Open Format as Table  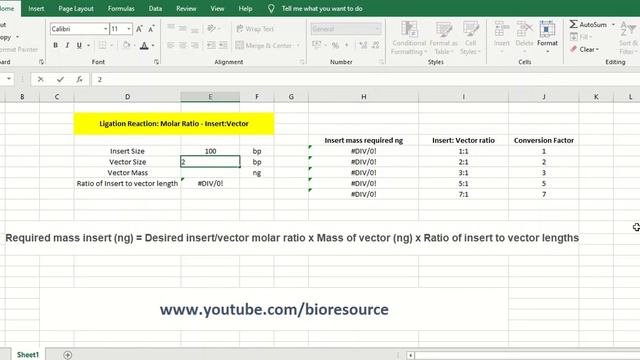(443, 38)
